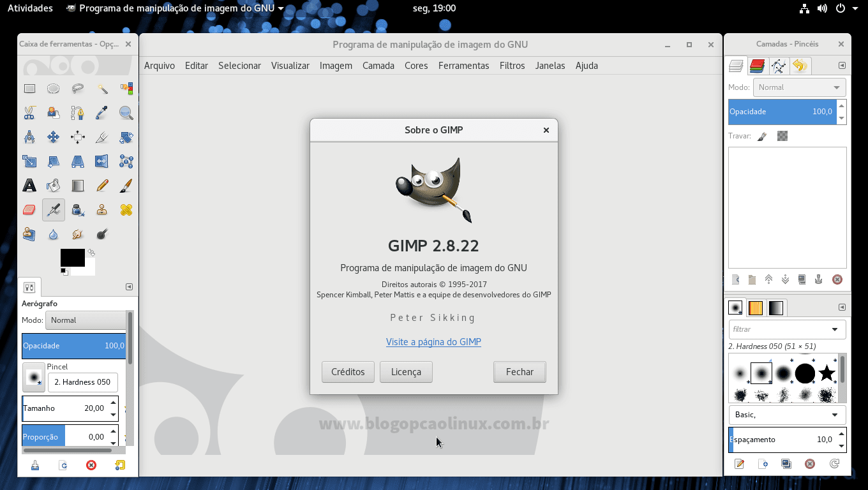Select the Blend gradient tool
The width and height of the screenshot is (868, 490).
[78, 186]
